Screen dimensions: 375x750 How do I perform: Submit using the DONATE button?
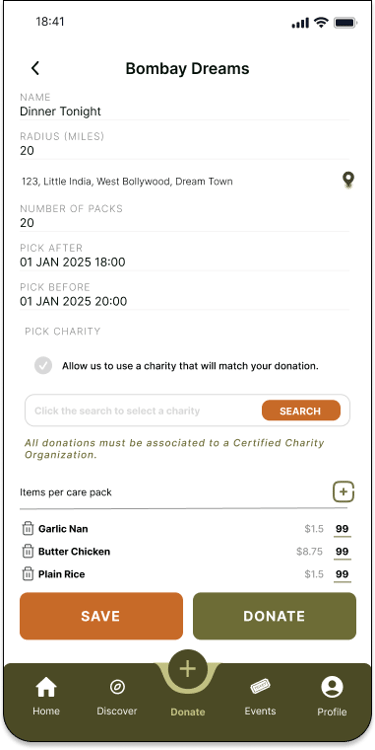(x=274, y=616)
